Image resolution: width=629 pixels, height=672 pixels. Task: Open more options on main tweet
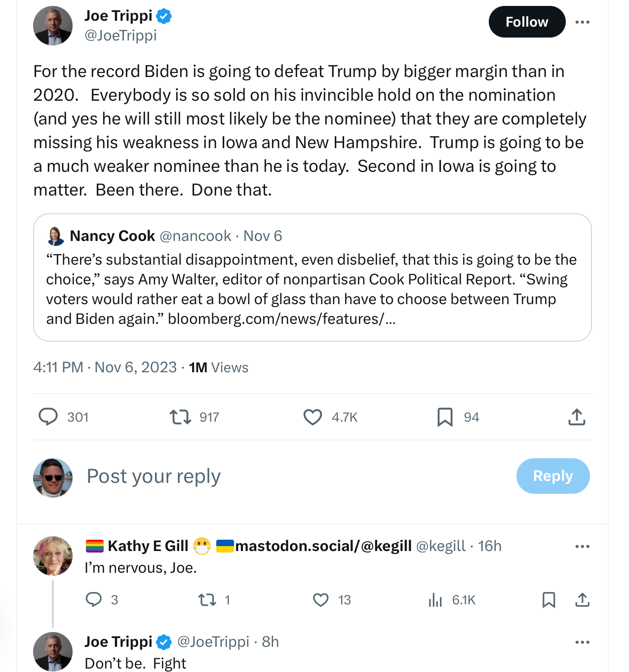583,22
